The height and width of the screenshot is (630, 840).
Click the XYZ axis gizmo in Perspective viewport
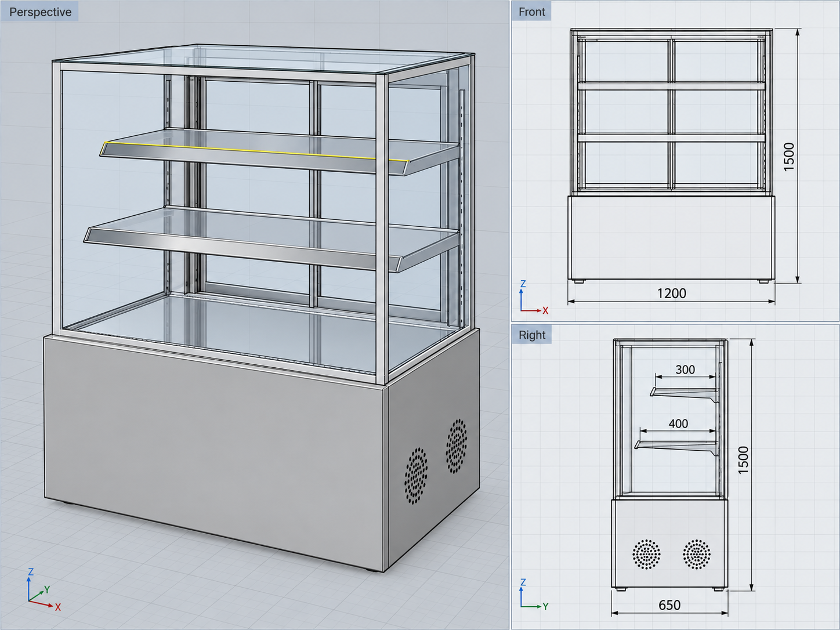pos(43,590)
